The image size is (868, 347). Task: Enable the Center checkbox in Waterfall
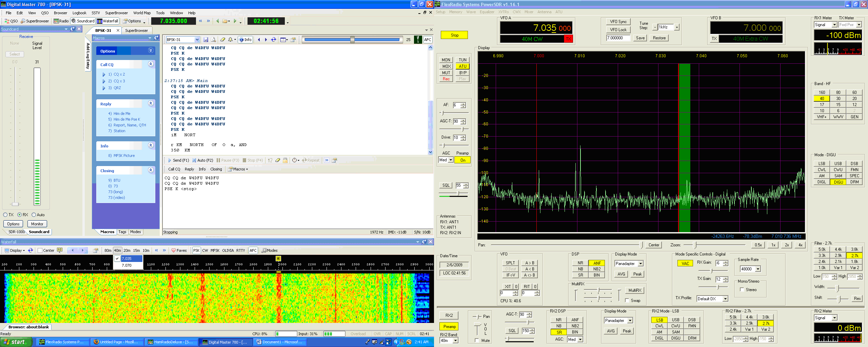tap(40, 250)
